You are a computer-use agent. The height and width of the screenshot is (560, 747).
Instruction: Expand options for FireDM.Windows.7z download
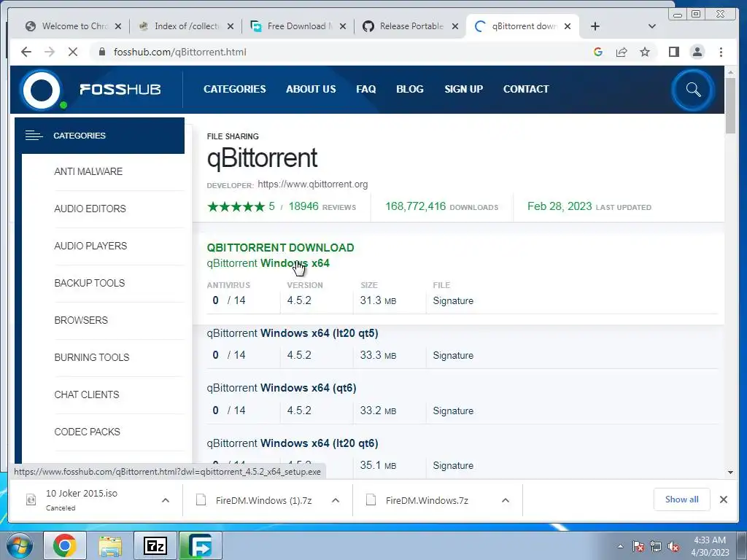[x=506, y=500]
